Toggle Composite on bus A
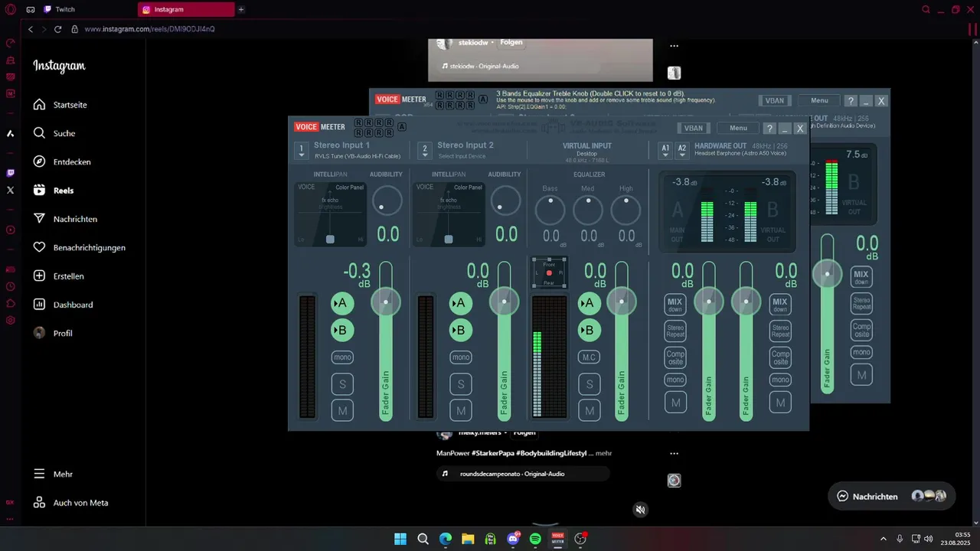This screenshot has height=551, width=980. point(675,357)
